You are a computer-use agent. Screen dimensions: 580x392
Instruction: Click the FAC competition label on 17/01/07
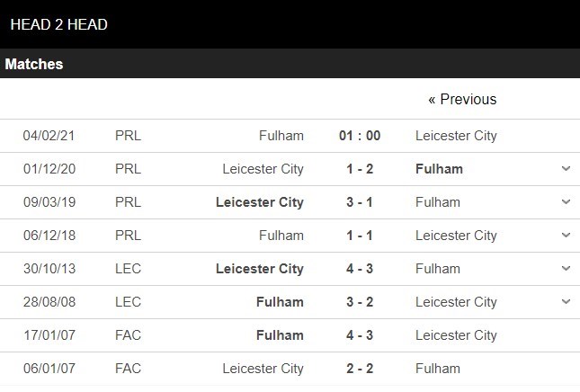click(x=128, y=335)
